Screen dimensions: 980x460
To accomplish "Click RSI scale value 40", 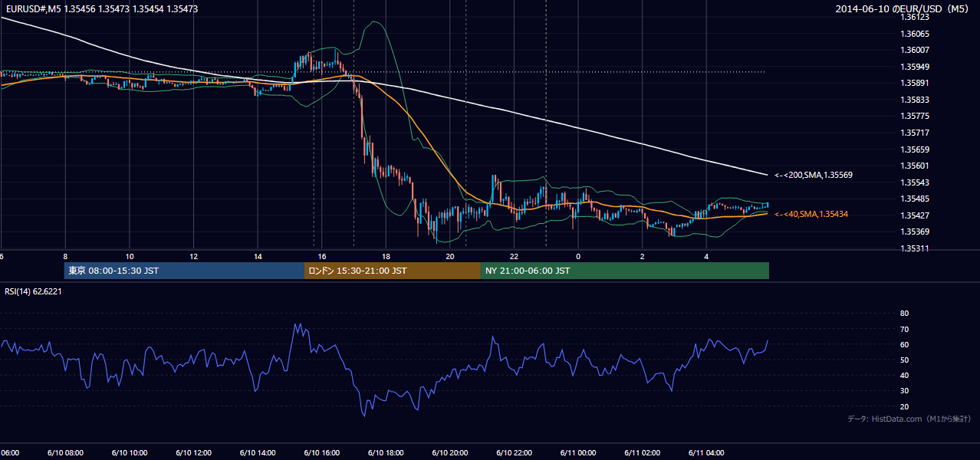I will [x=904, y=375].
